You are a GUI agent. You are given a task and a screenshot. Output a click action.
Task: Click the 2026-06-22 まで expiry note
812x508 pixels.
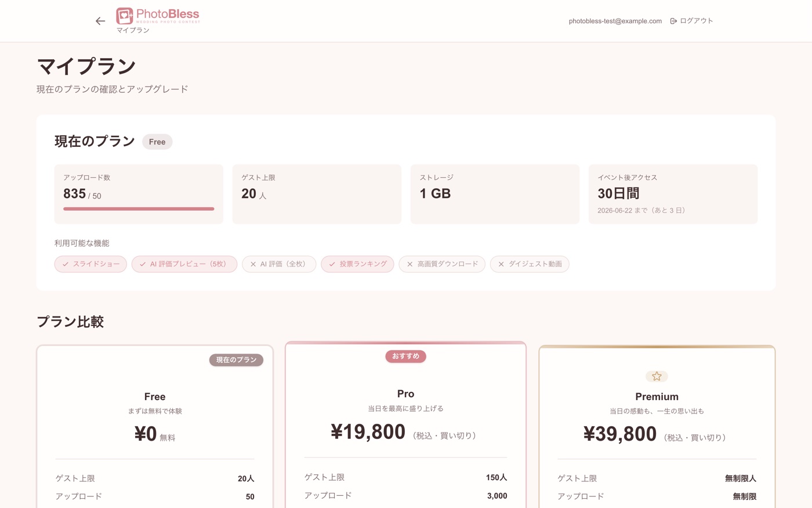coord(643,211)
